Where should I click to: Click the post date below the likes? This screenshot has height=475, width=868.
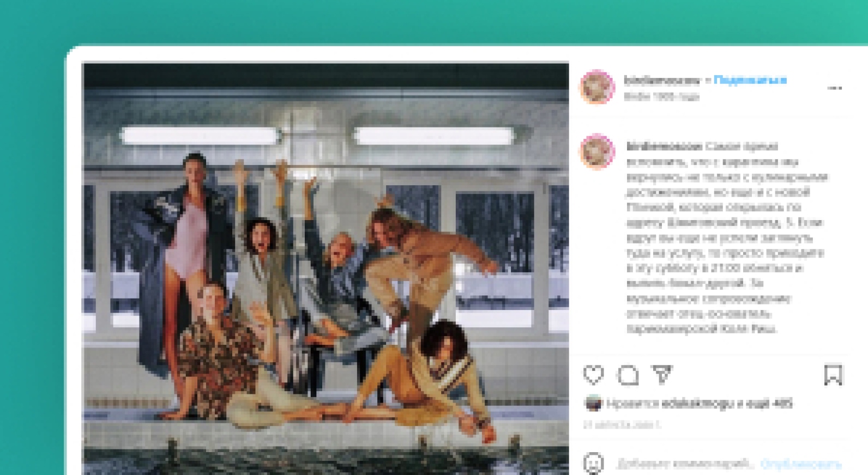click(622, 425)
